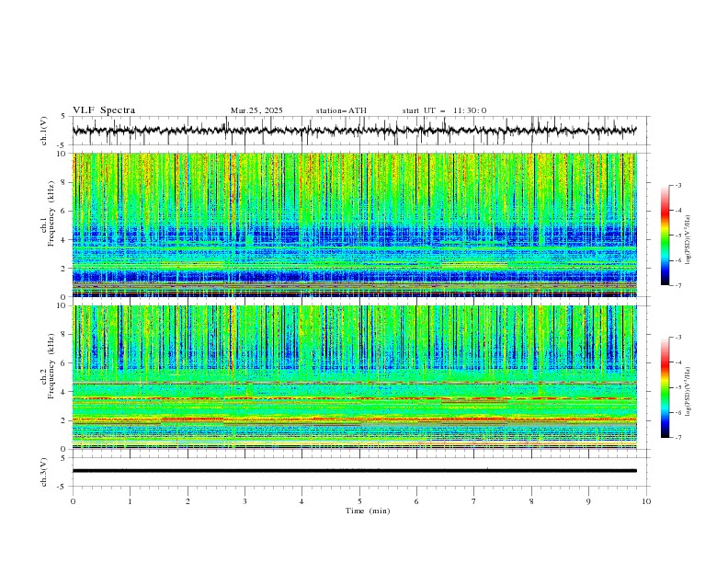This screenshot has width=728, height=563.
Task: Click the 'ch.3(V)' waveform axis label
Action: [44, 472]
